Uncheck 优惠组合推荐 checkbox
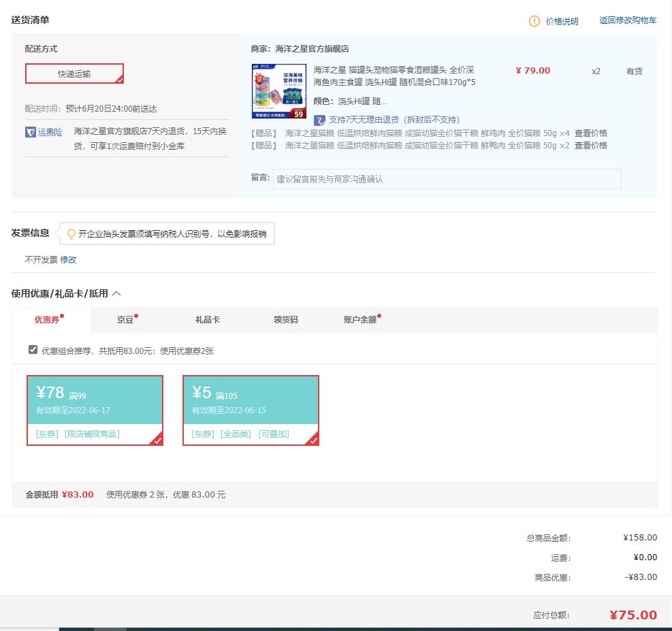The image size is (672, 631). click(x=33, y=350)
